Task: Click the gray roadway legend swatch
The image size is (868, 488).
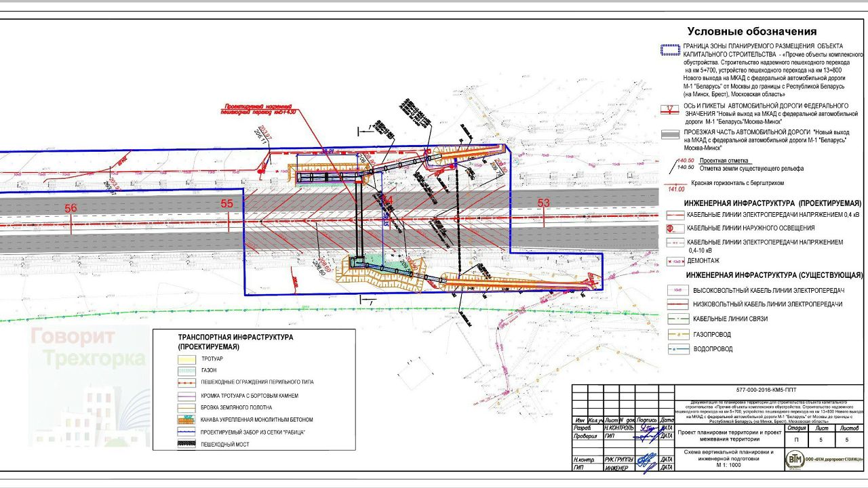Action: click(x=670, y=135)
